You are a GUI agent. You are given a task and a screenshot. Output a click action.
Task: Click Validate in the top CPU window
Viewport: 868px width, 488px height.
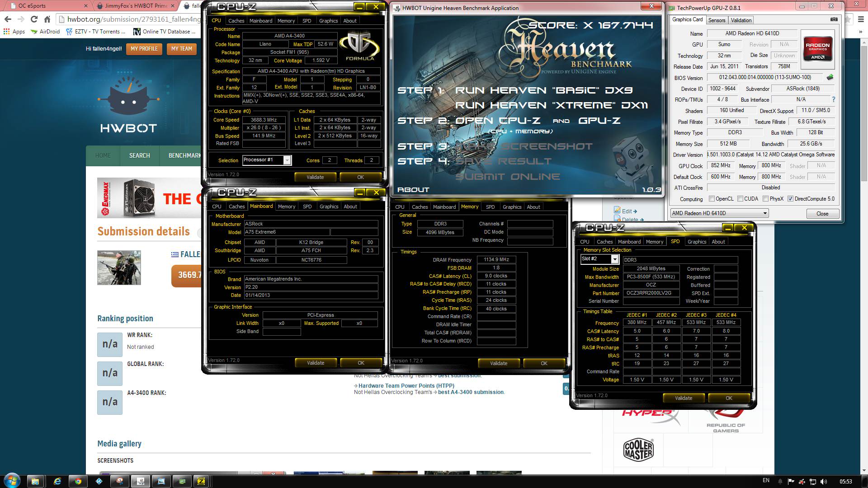[x=315, y=177]
